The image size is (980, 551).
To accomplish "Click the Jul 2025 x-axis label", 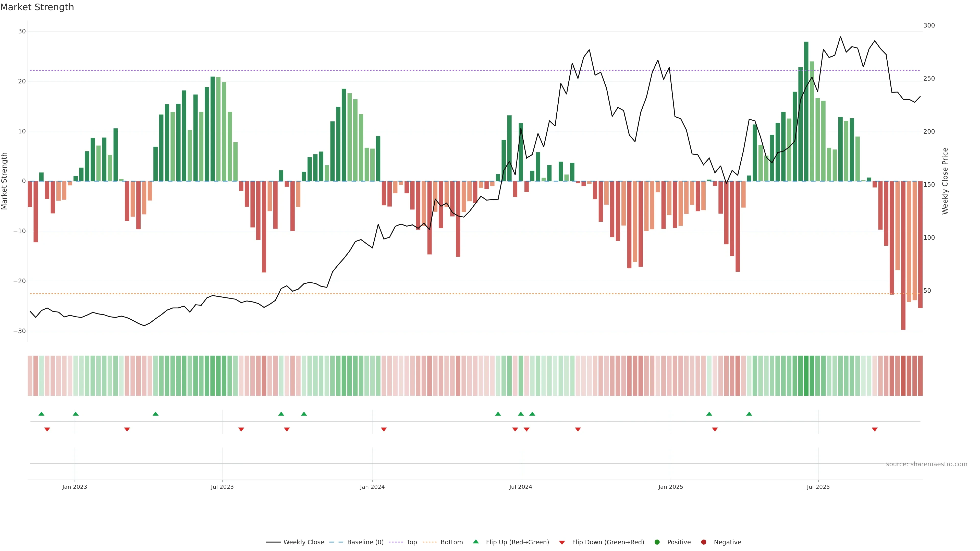I will coord(818,487).
